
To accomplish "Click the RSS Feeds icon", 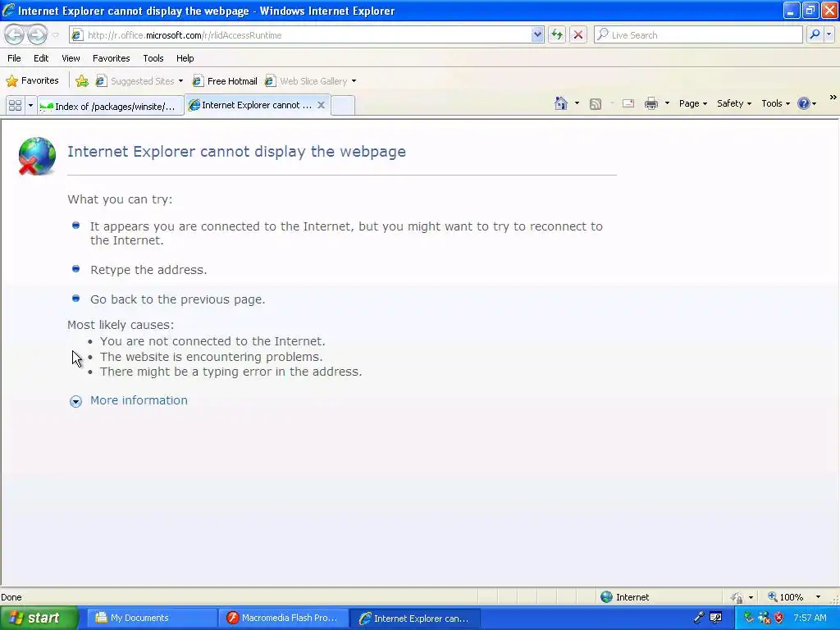I will tap(596, 104).
